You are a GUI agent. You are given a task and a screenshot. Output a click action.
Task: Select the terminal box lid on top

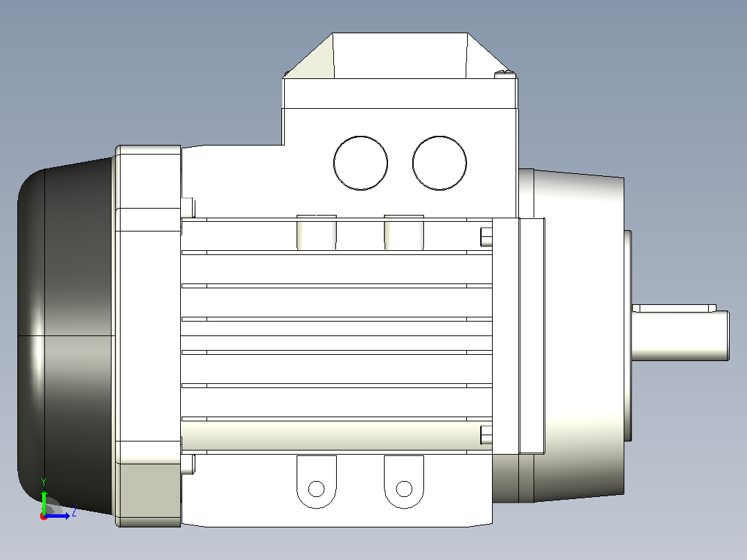[x=401, y=71]
